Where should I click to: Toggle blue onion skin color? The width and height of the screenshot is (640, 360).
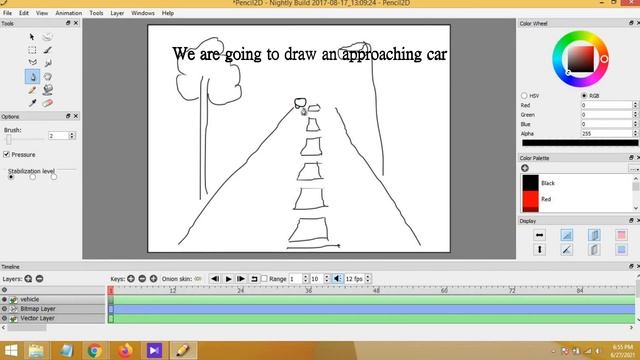(x=621, y=249)
